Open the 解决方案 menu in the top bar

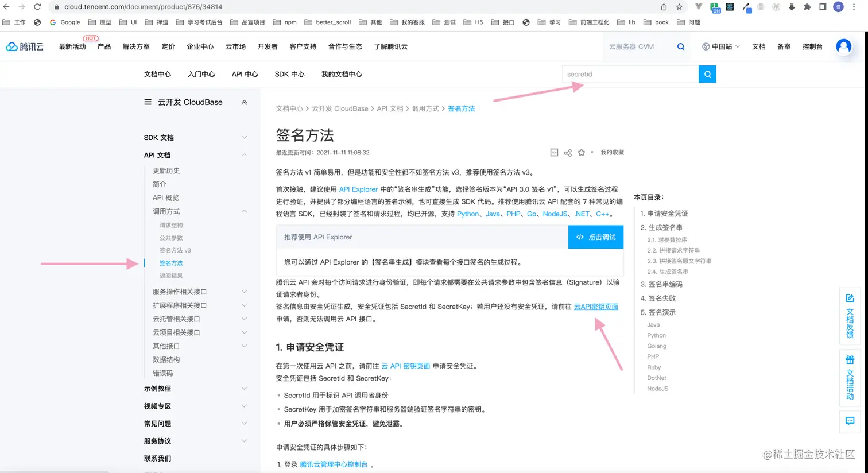pos(136,46)
